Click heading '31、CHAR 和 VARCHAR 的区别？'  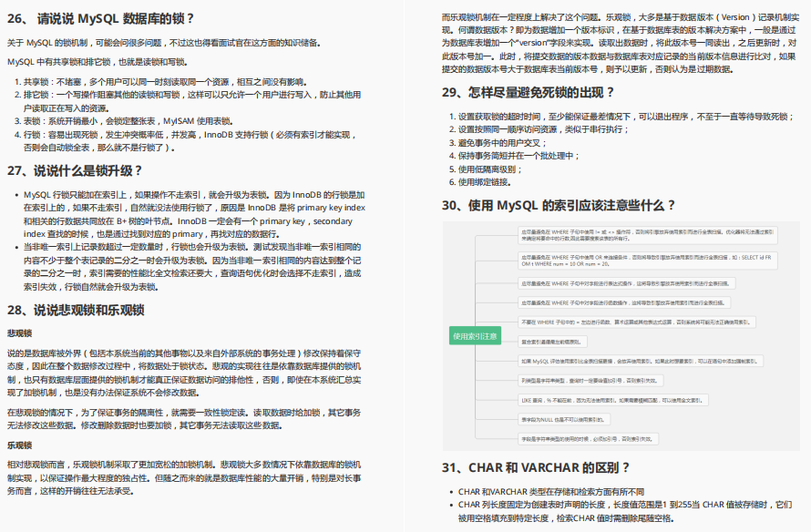pos(536,468)
